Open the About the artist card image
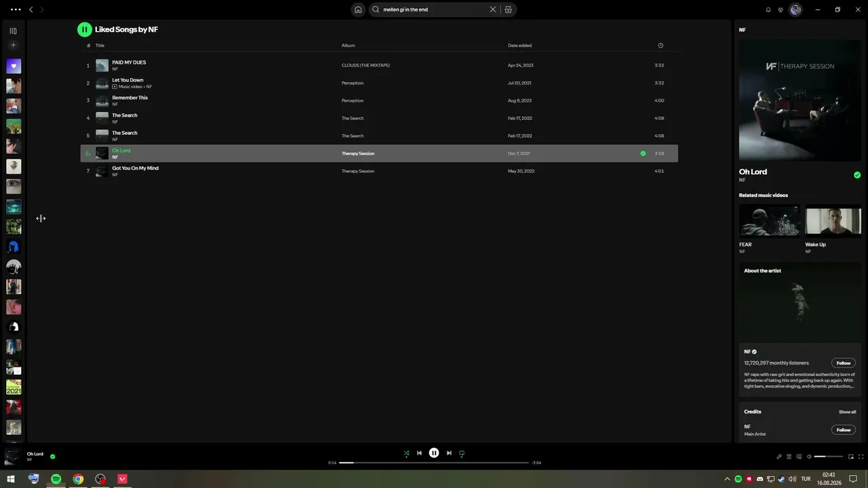Screen dimensions: 868x488 click(800, 303)
